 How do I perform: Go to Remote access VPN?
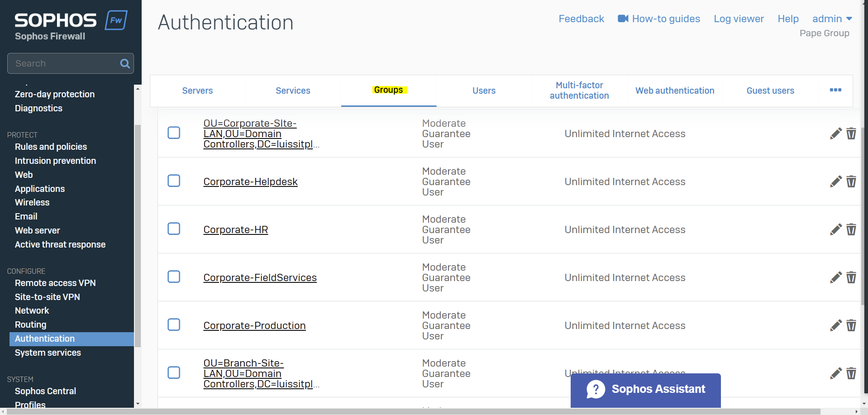click(55, 283)
